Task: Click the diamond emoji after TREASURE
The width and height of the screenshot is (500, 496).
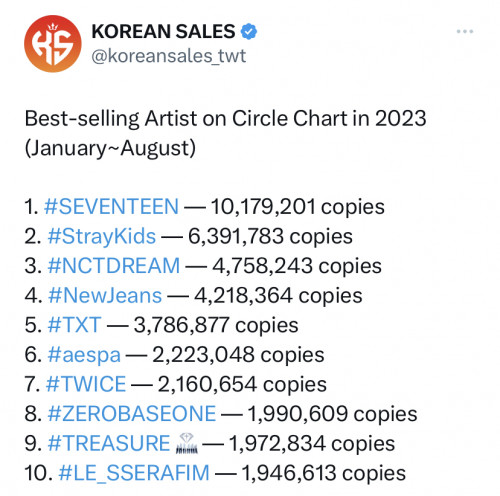Action: click(187, 444)
